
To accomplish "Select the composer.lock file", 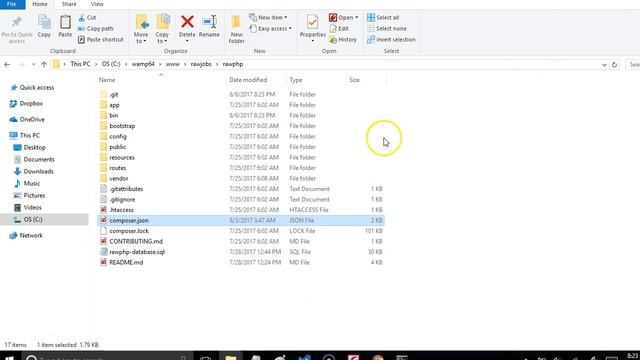I will click(241, 231).
